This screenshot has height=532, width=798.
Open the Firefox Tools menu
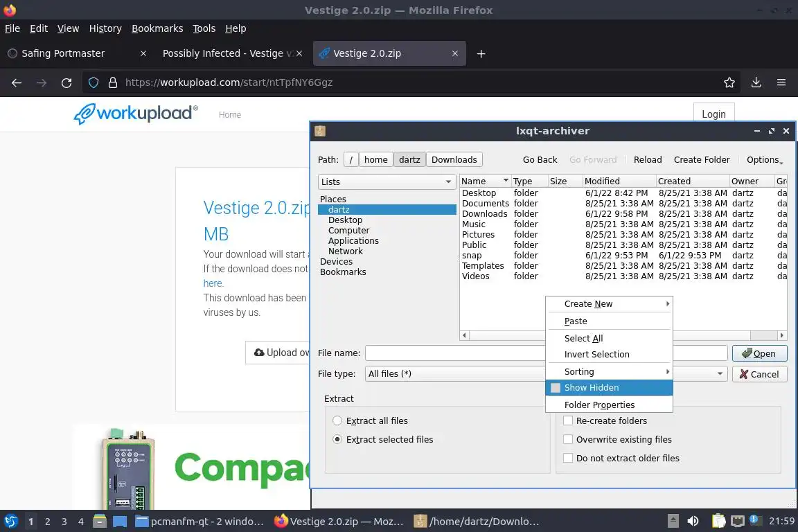pyautogui.click(x=204, y=28)
